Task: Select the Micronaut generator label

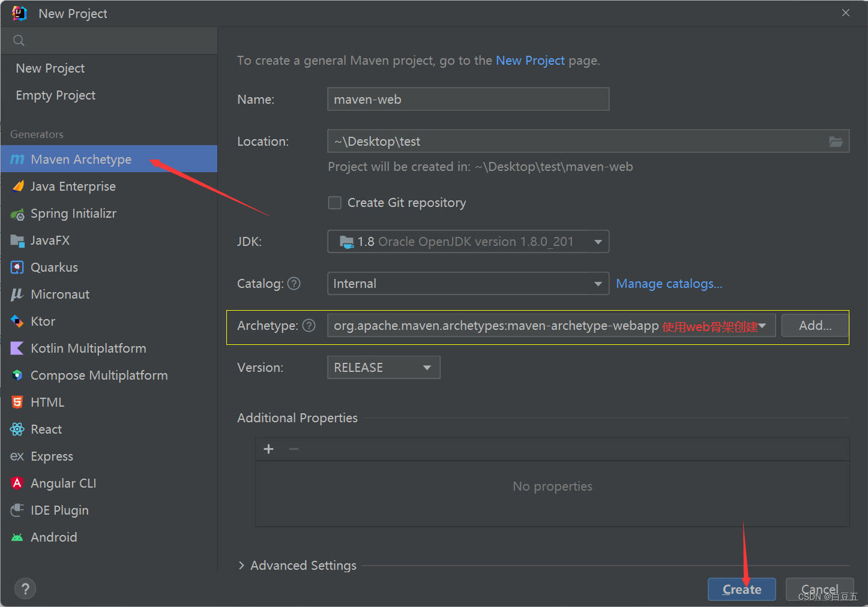Action: point(60,295)
